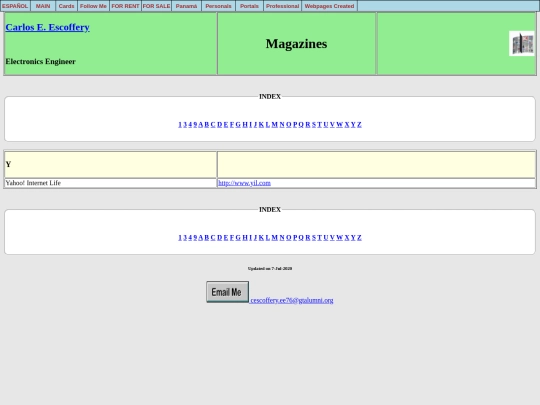This screenshot has width=540, height=405.
Task: Jump to letter P in second INDEX
Action: point(295,238)
